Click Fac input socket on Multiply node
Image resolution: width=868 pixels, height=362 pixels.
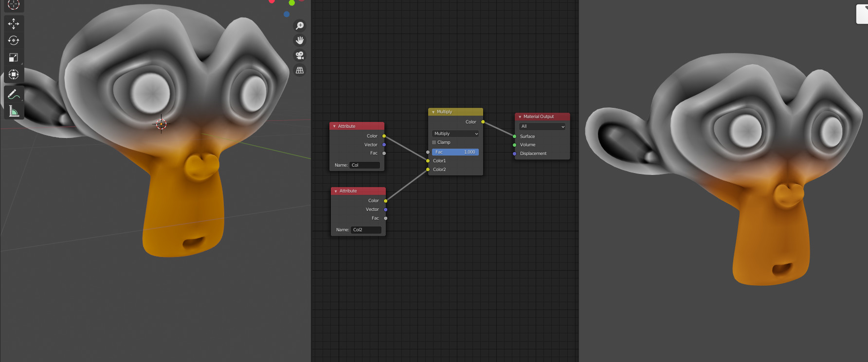click(428, 152)
